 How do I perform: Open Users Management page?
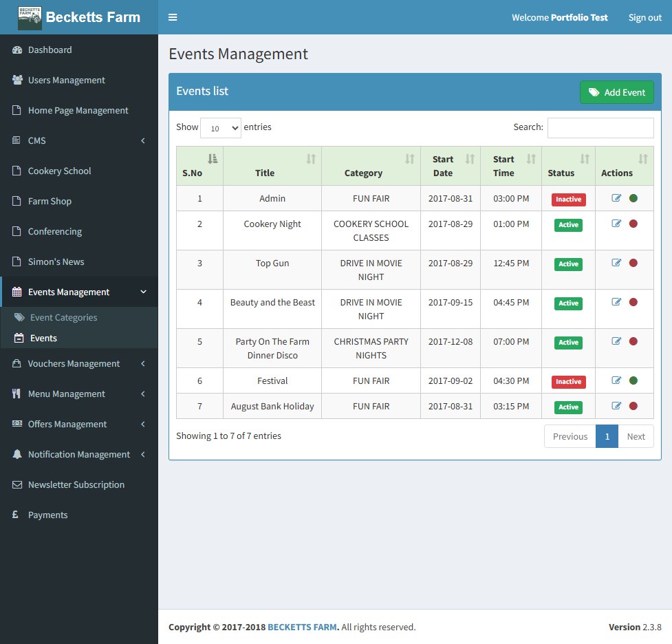(79, 80)
